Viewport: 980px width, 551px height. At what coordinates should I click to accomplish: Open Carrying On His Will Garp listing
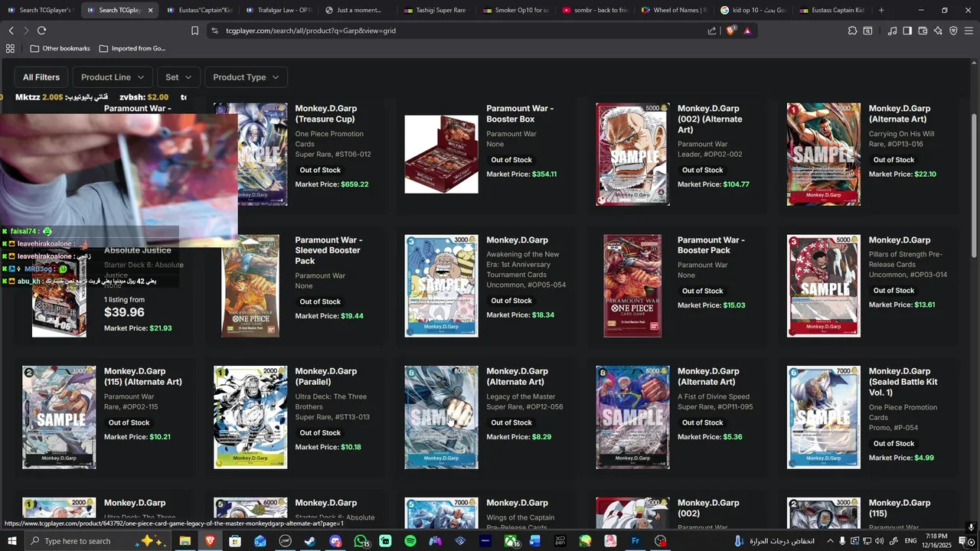tap(900, 114)
